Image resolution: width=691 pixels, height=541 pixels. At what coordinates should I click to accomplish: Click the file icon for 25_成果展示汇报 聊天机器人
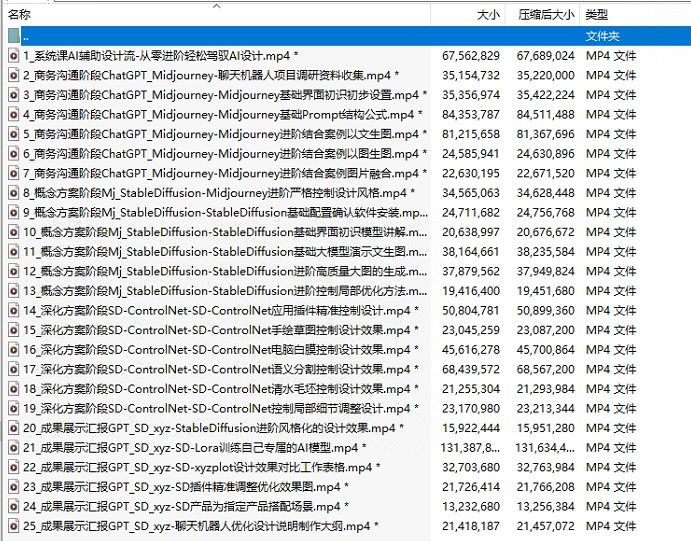13,526
